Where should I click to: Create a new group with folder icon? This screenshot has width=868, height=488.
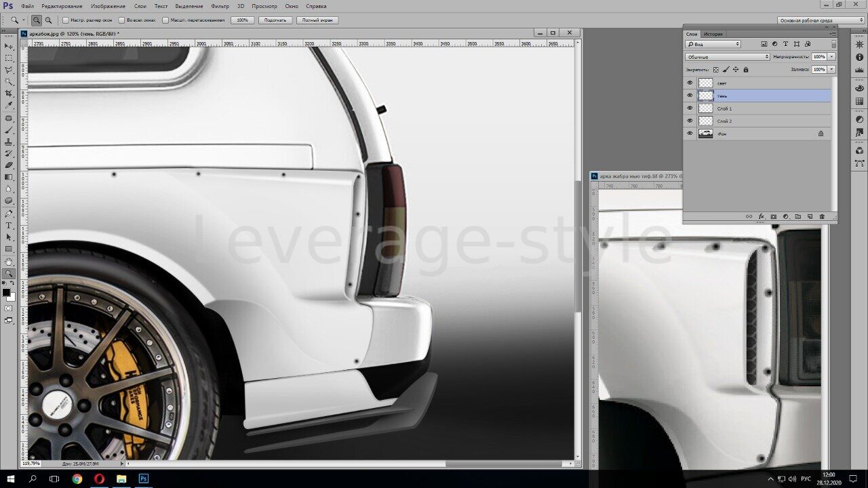[x=797, y=217]
